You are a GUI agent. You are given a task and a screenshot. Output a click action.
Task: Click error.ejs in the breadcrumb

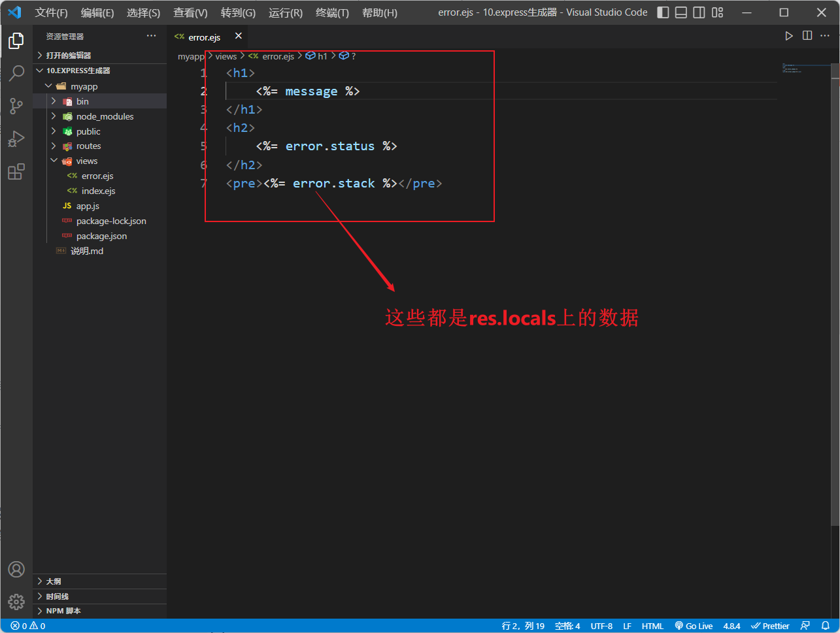point(272,57)
